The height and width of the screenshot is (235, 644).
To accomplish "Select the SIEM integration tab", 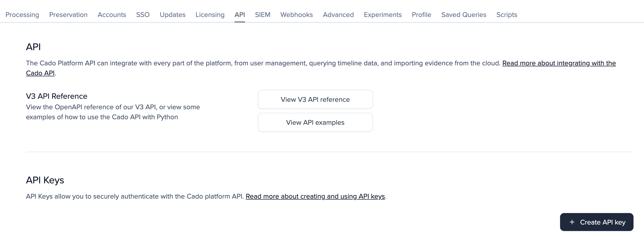I will [263, 15].
